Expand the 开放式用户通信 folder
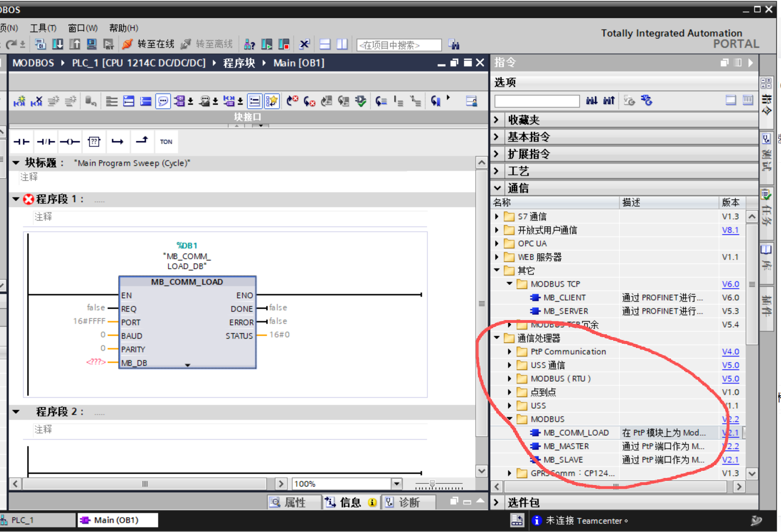 point(496,230)
